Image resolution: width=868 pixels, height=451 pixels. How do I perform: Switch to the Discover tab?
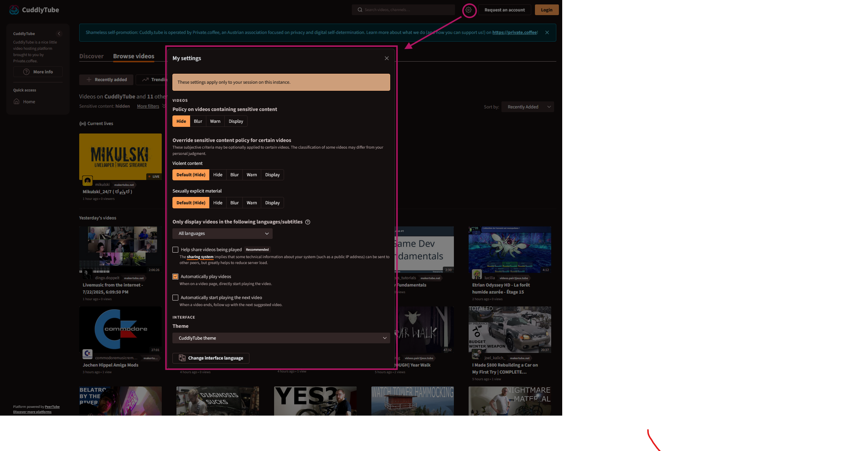(x=91, y=56)
